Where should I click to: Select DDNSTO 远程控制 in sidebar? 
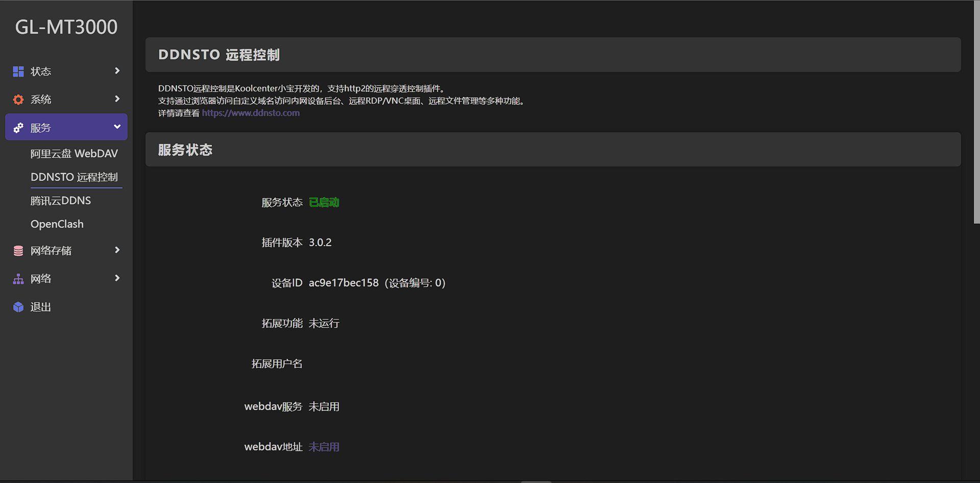[x=74, y=177]
